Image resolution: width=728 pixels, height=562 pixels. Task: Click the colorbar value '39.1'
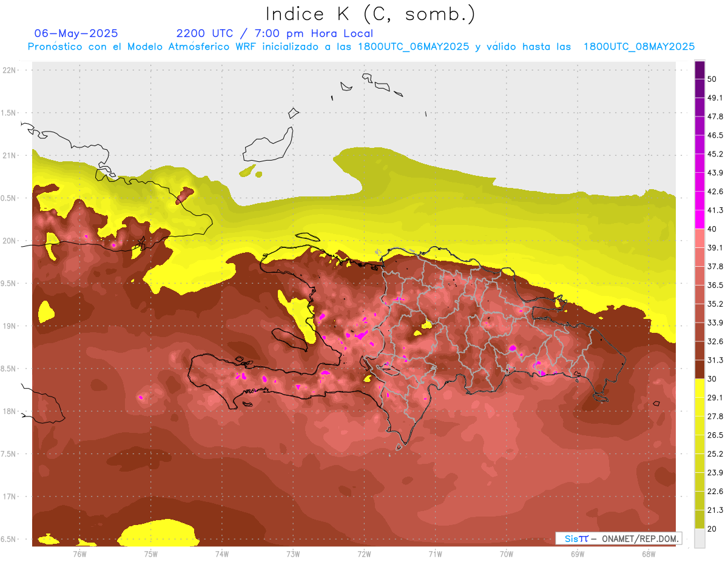click(x=715, y=247)
